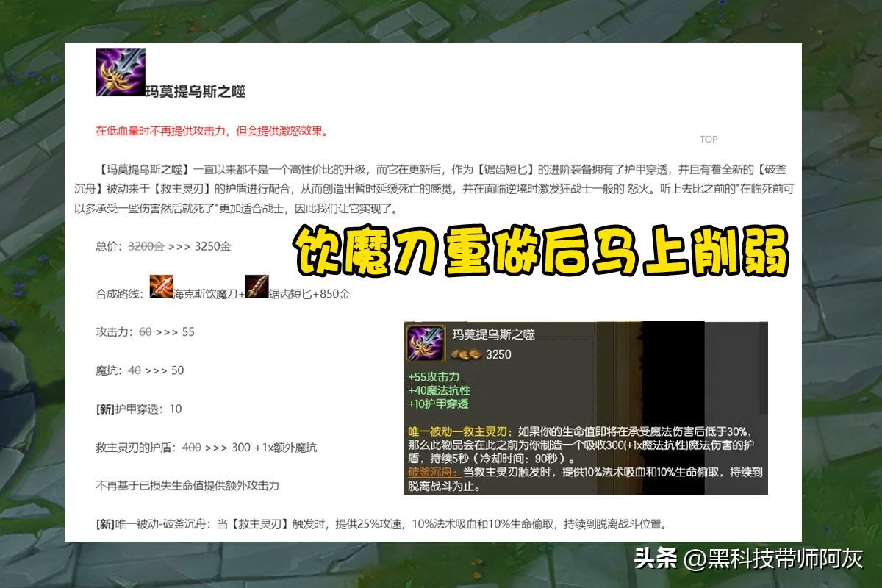
Task: Click the total price line 总价 3250金
Action: (164, 247)
